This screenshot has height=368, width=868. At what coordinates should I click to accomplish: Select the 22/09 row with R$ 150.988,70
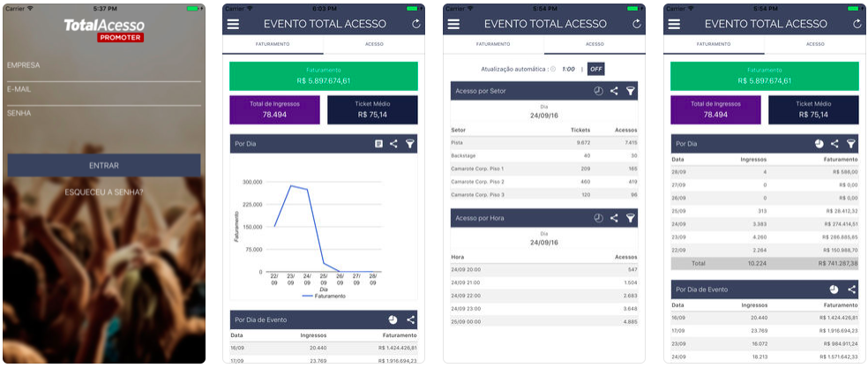(765, 250)
